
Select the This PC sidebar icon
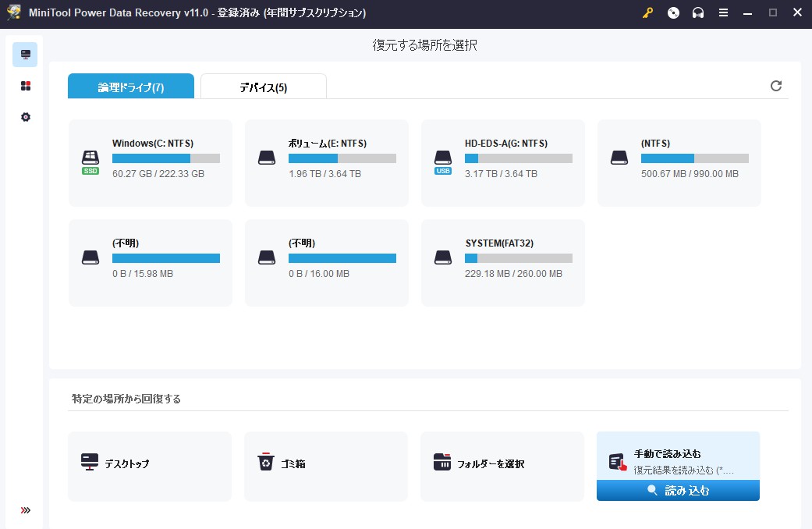pos(25,55)
